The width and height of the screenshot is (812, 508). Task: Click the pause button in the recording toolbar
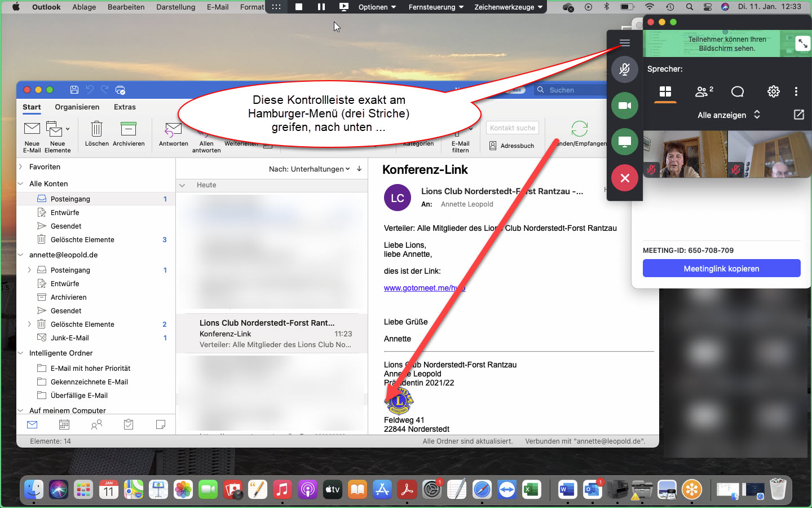(321, 7)
